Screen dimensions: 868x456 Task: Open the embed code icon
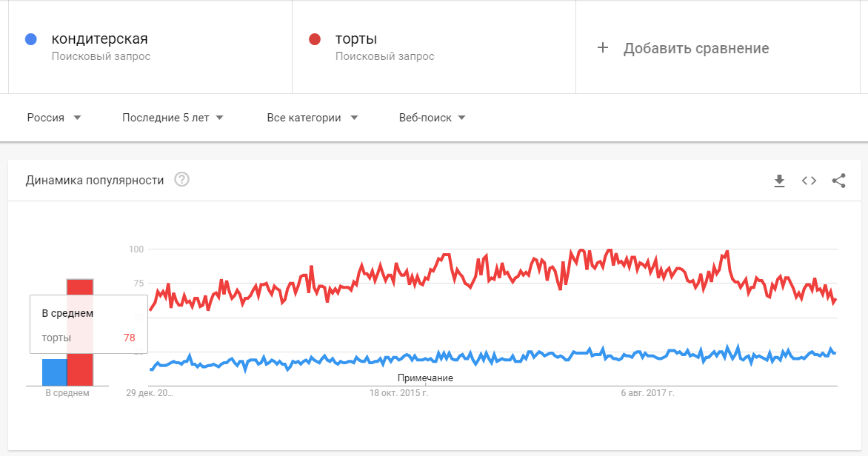[x=809, y=181]
